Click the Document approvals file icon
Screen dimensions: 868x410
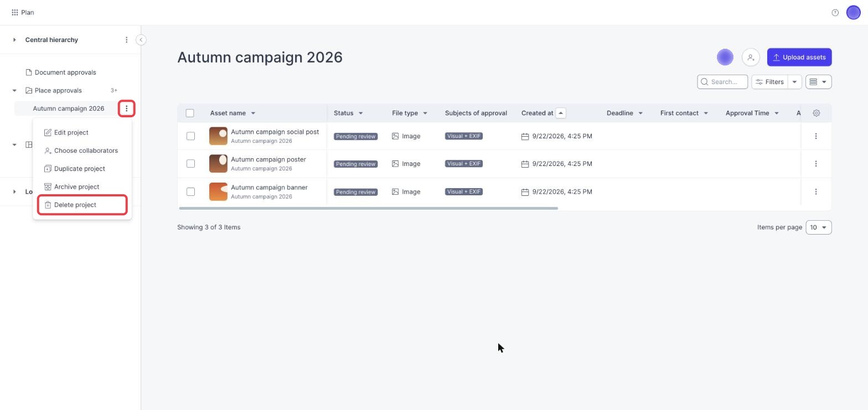point(29,72)
